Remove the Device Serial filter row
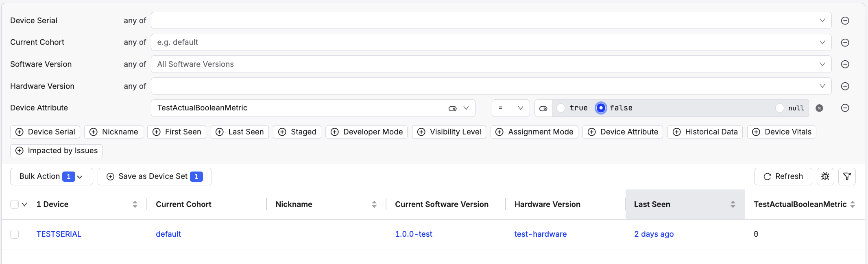This screenshot has width=868, height=264. point(845,21)
